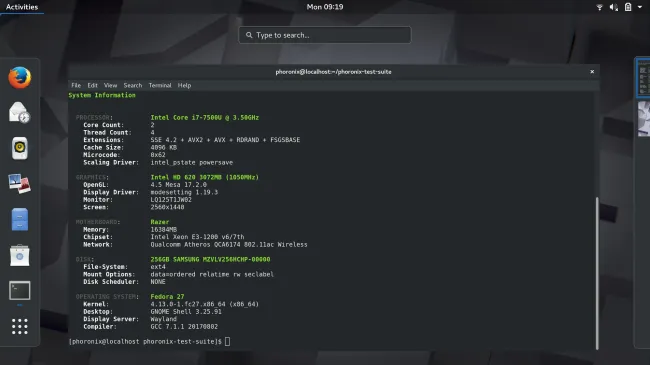This screenshot has width=650, height=365.
Task: Click the 'Intel Core i7-7500U @ 3.50GHz' text
Action: (205, 118)
